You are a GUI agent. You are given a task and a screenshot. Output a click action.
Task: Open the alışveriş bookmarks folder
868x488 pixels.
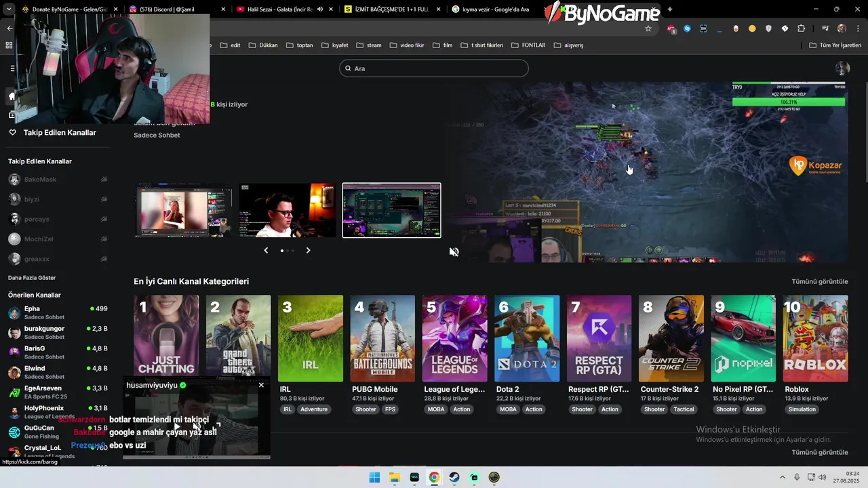pyautogui.click(x=568, y=45)
